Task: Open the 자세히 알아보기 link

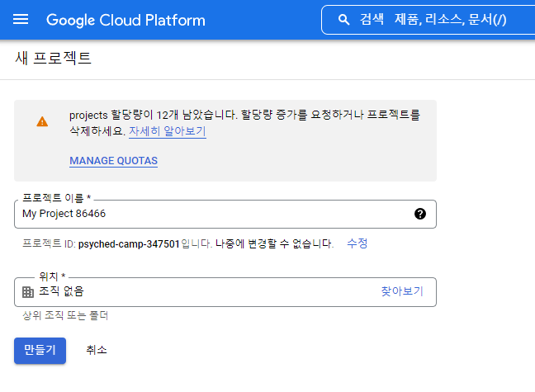Action: coord(168,131)
